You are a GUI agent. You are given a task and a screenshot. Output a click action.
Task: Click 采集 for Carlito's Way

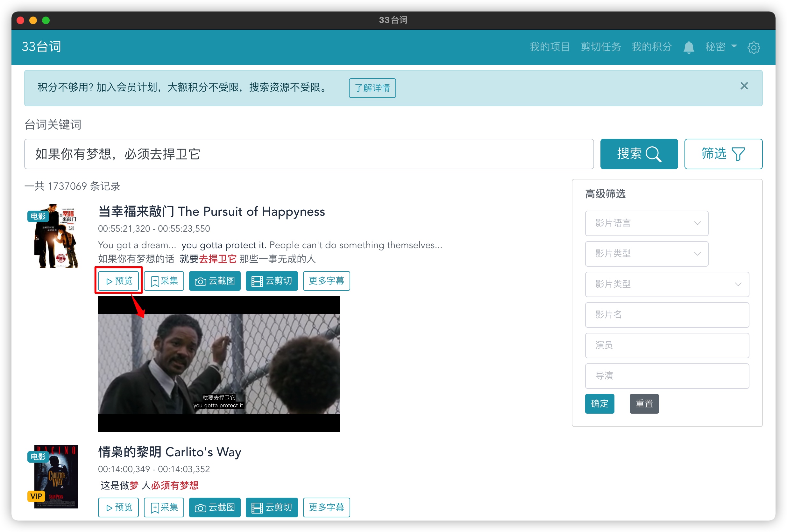pyautogui.click(x=164, y=507)
